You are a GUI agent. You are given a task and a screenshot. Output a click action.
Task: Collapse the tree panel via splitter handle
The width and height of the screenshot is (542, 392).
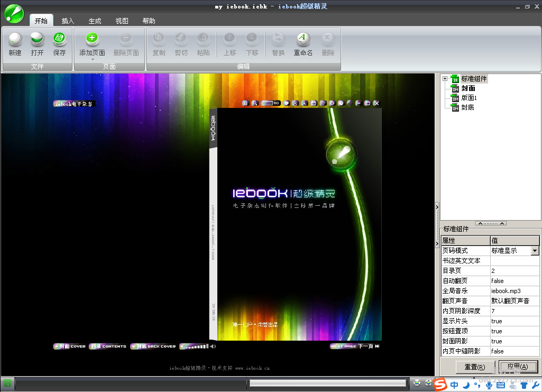[x=491, y=223]
